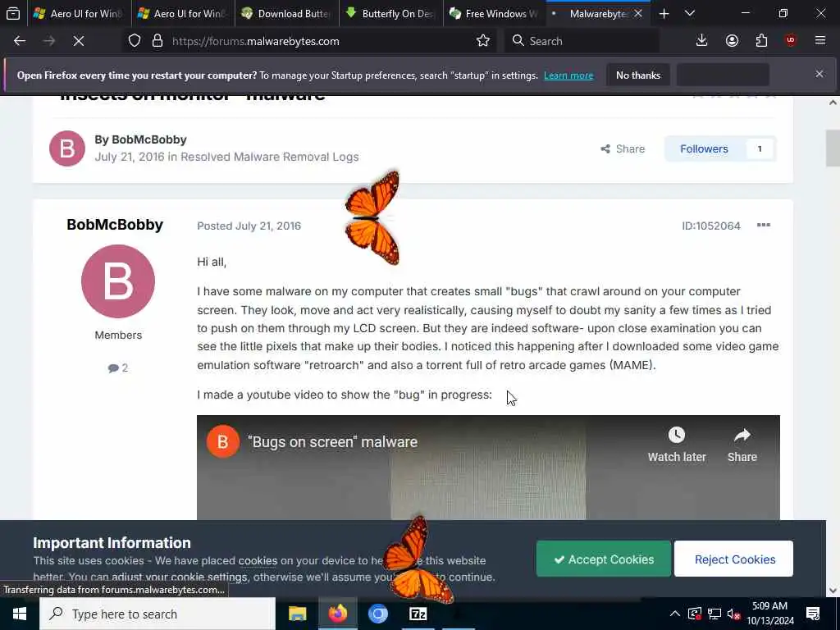
Task: Switch to the Butterfly On Des tab
Action: tap(390, 14)
